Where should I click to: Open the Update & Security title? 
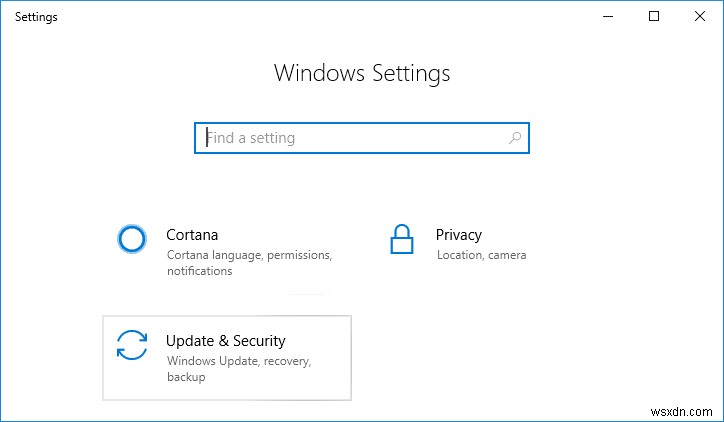pos(226,341)
